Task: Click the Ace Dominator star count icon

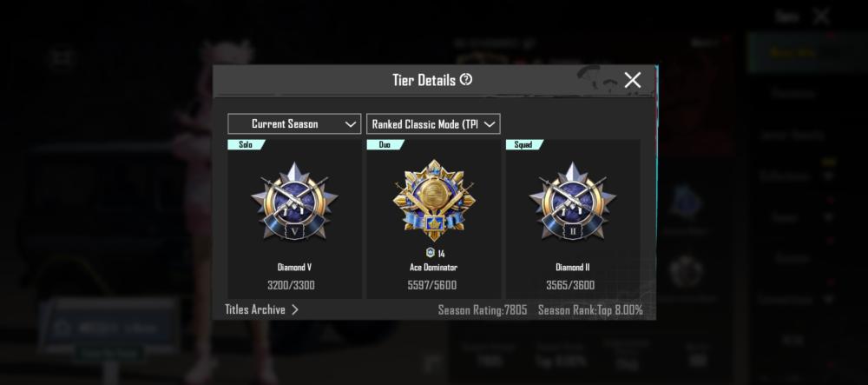Action: 431,253
